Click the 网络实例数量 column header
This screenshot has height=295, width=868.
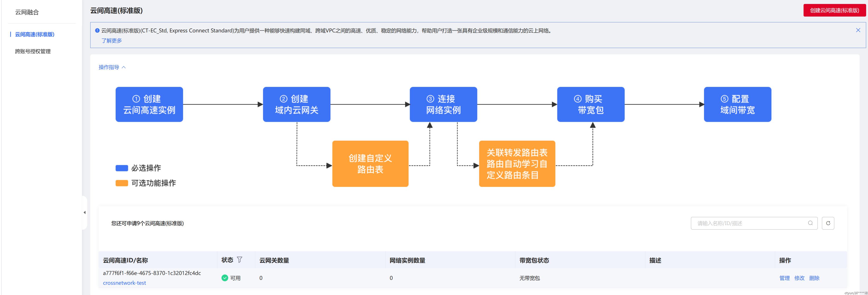pos(407,260)
